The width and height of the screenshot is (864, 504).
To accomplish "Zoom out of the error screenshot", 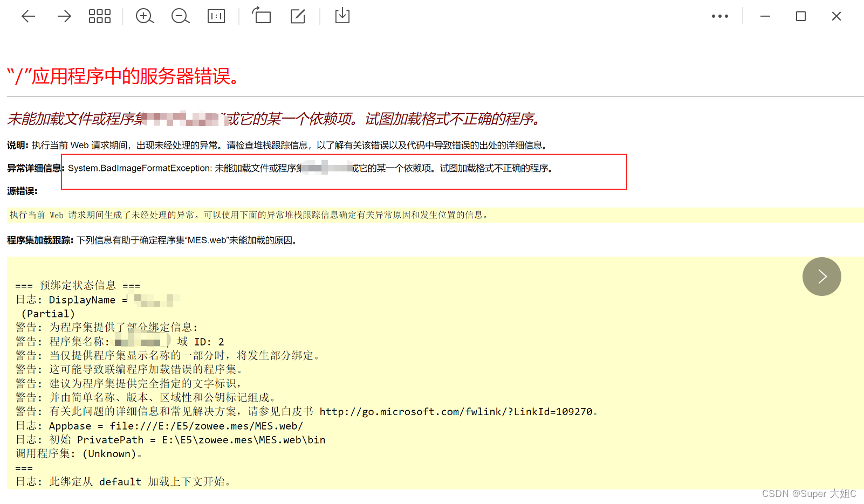I will [180, 16].
